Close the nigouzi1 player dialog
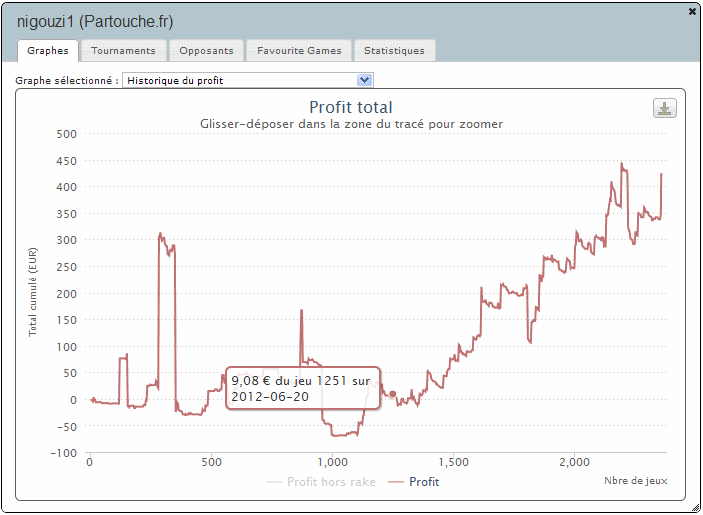Screen dimensions: 703x515 click(692, 12)
